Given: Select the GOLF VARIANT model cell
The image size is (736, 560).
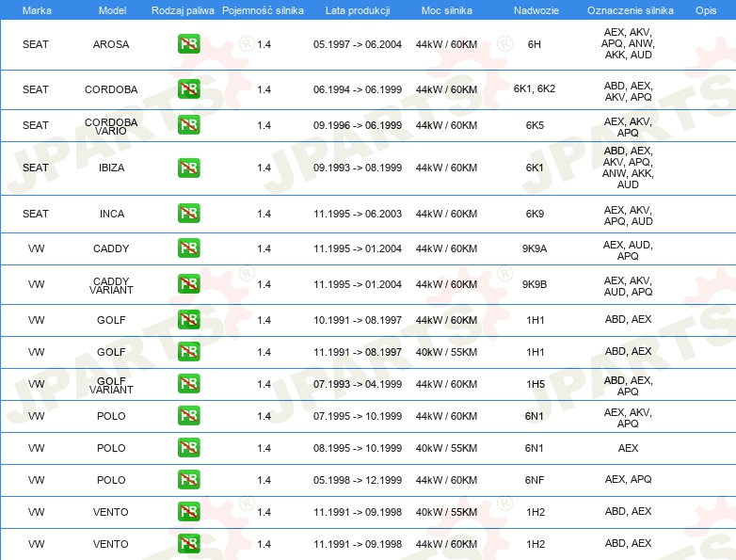Looking at the screenshot, I should click(111, 385).
